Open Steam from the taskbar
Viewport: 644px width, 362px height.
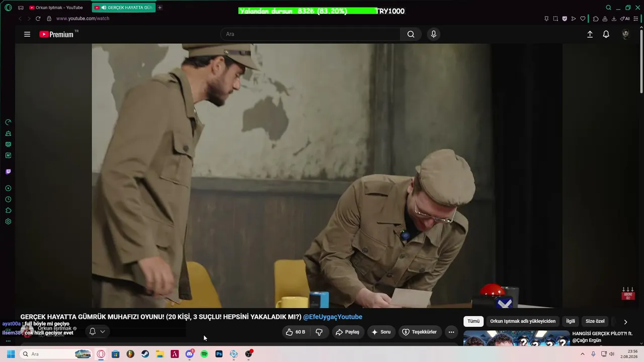pyautogui.click(x=145, y=354)
